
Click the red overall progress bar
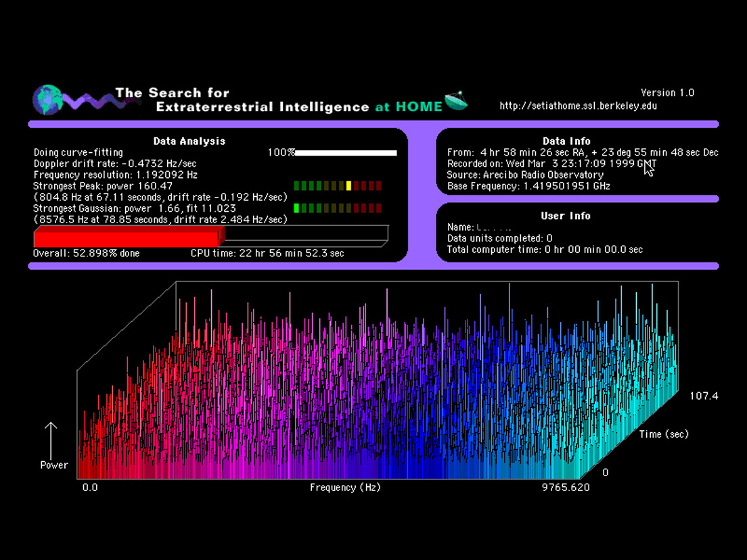pos(127,237)
